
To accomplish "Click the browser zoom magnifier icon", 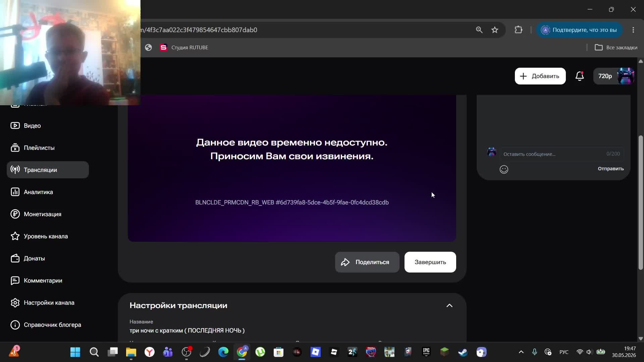I will click(479, 30).
